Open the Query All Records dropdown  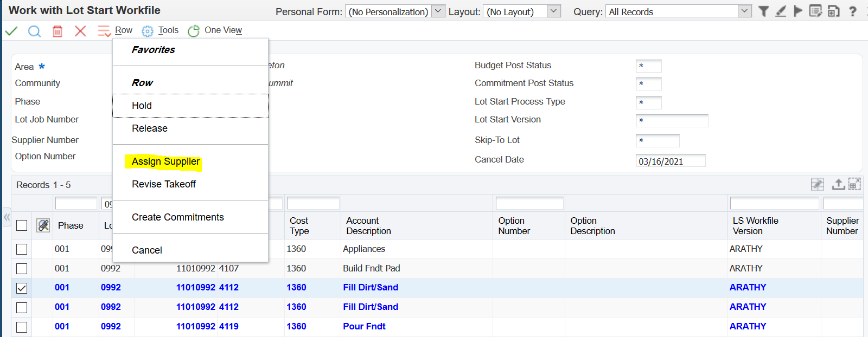(745, 11)
